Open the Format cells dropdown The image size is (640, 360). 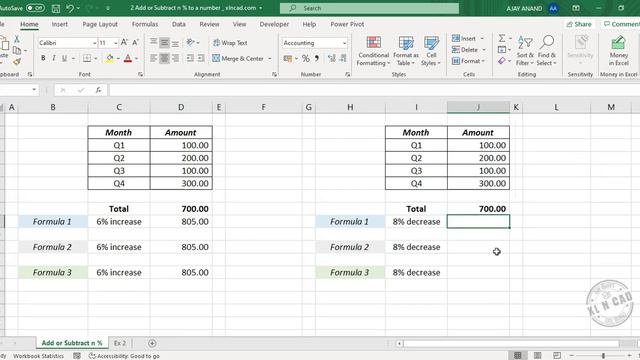pyautogui.click(x=483, y=61)
